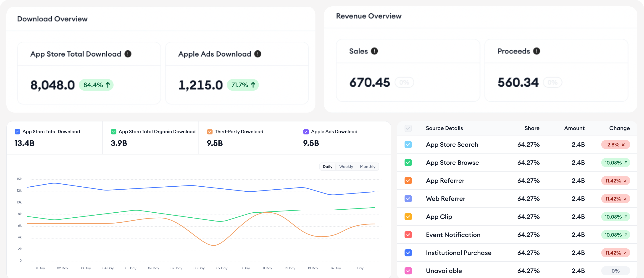Uncheck the Web Referrer source checkbox

[x=408, y=199]
